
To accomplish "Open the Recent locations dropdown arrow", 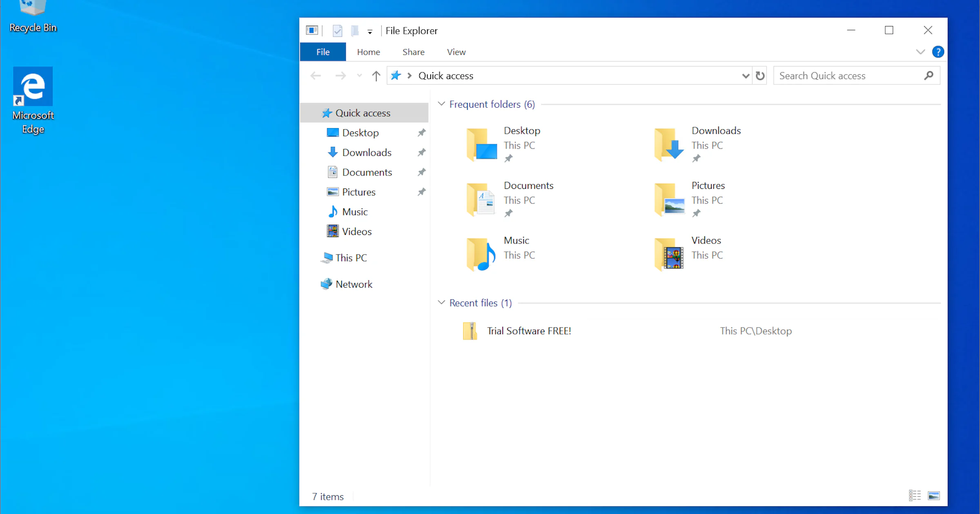I will (359, 75).
